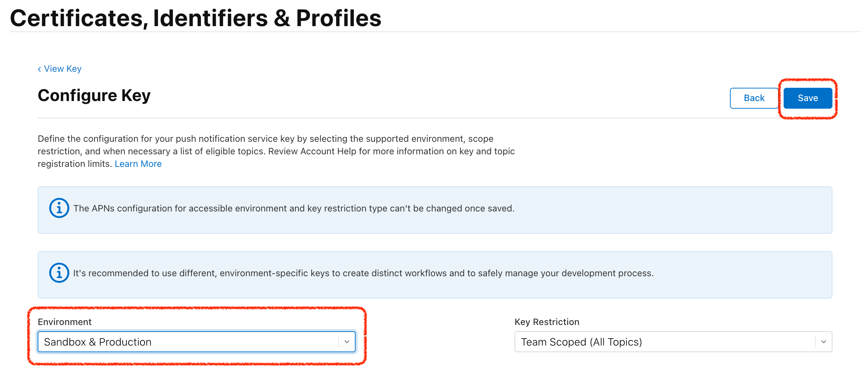Viewport: 868px width, 379px height.
Task: Go back via View Key link
Action: tap(60, 69)
